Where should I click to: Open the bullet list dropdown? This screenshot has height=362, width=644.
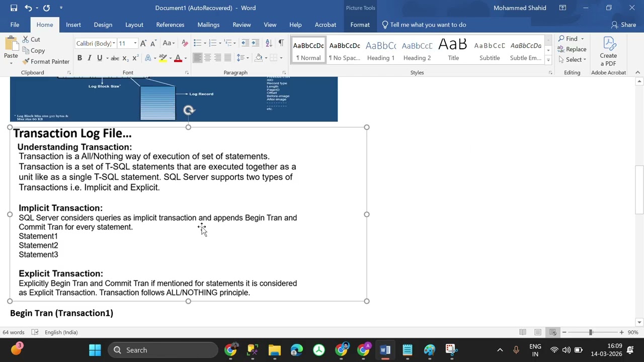tap(205, 43)
